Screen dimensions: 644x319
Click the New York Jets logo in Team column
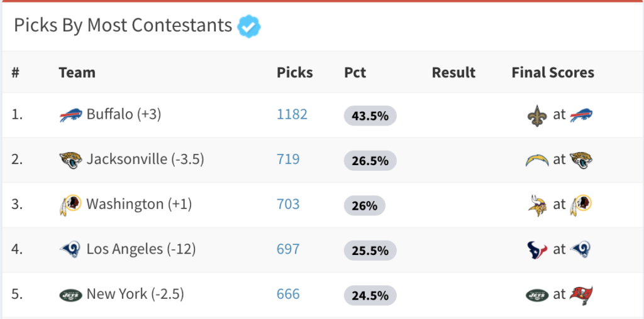tap(71, 295)
